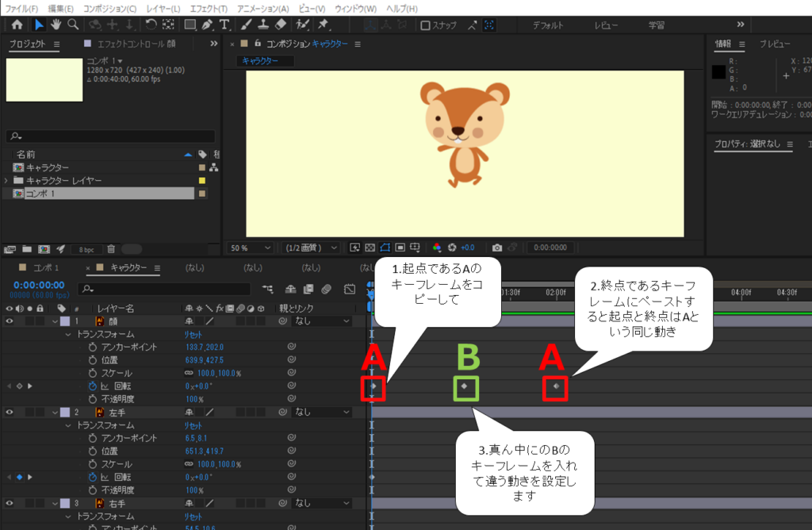Delete selected item with project trash icon
Viewport: 812px width, 530px height.
pos(111,249)
